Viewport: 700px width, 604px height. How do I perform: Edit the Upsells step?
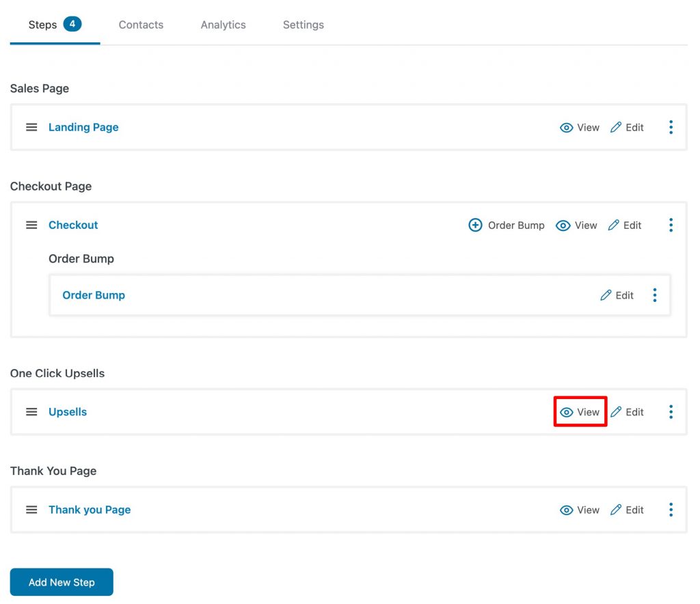(x=627, y=412)
